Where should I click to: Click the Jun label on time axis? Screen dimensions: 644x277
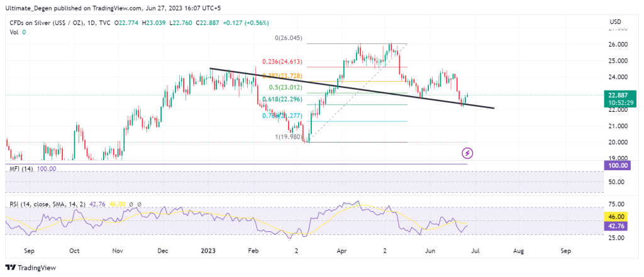[x=430, y=251]
